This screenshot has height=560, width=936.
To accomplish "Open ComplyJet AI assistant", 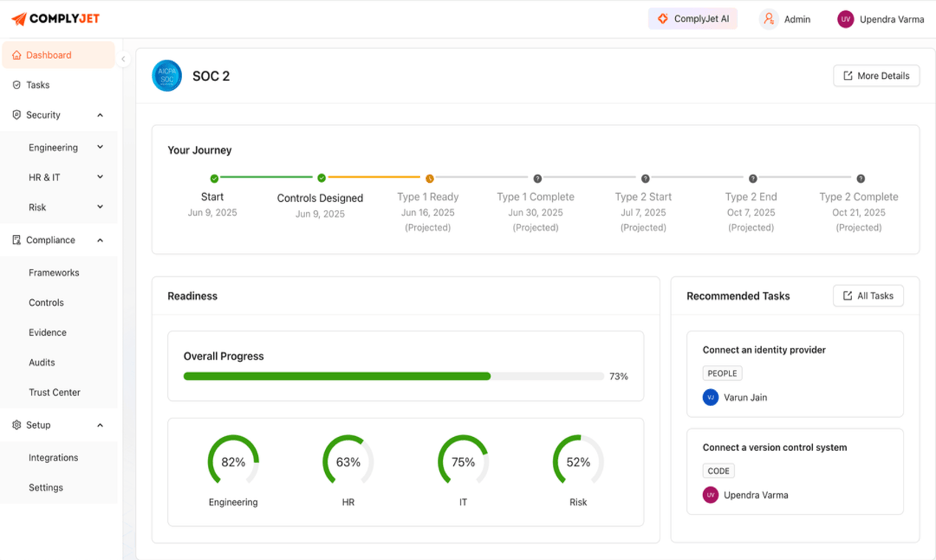I will tap(693, 19).
